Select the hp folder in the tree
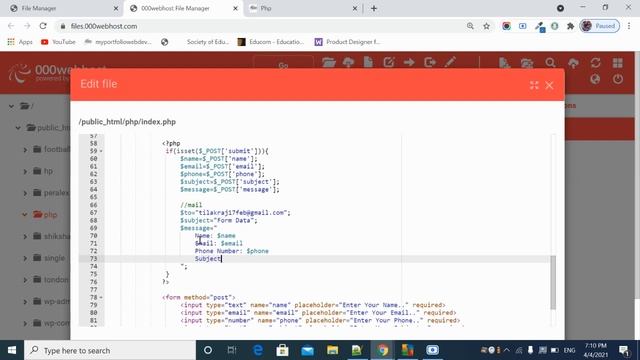This screenshot has width=640, height=360. (48, 171)
